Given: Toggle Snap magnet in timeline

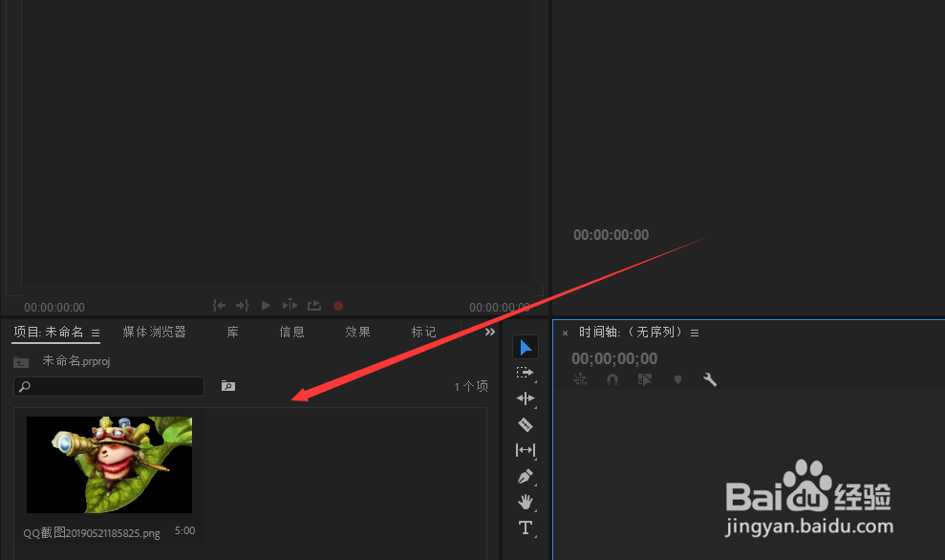Looking at the screenshot, I should click(x=612, y=379).
